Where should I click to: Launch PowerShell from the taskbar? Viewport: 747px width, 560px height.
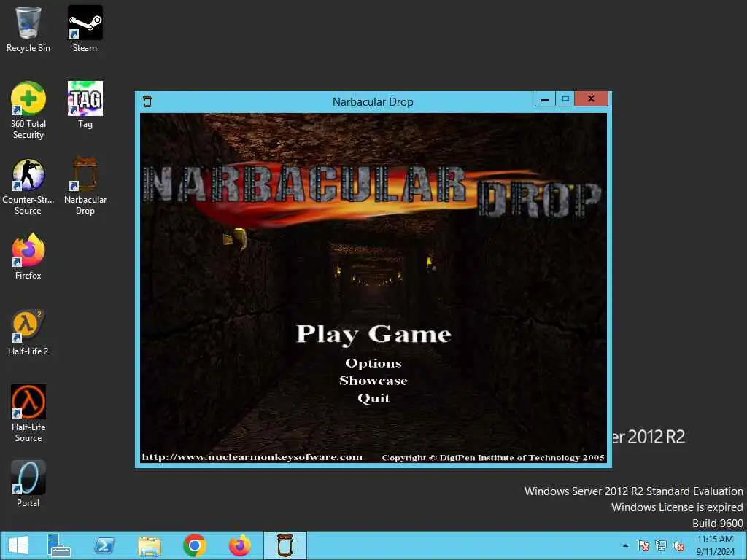pyautogui.click(x=104, y=545)
